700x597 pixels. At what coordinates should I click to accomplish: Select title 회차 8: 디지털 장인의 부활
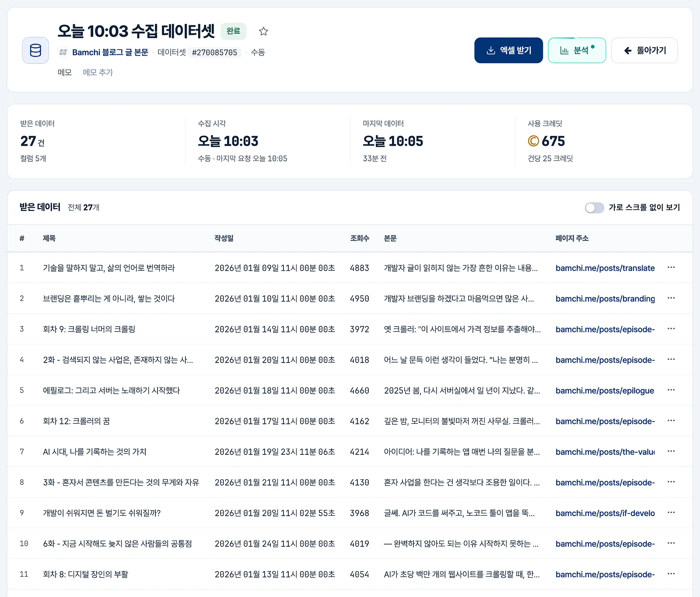[86, 574]
